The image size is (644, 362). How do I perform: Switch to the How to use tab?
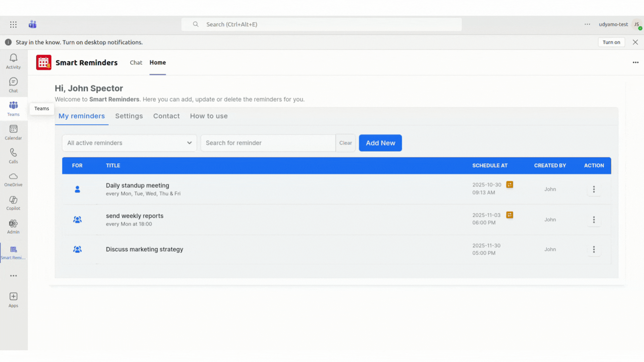[209, 116]
